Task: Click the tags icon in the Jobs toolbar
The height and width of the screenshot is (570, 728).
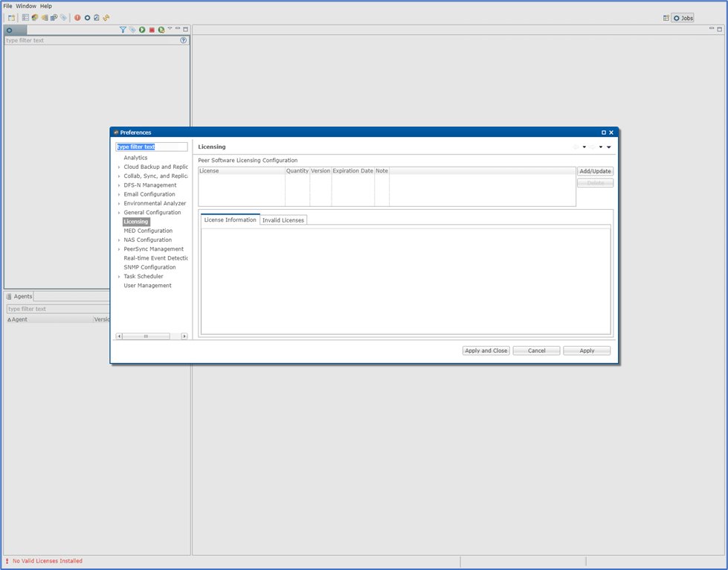Action: 132,29
